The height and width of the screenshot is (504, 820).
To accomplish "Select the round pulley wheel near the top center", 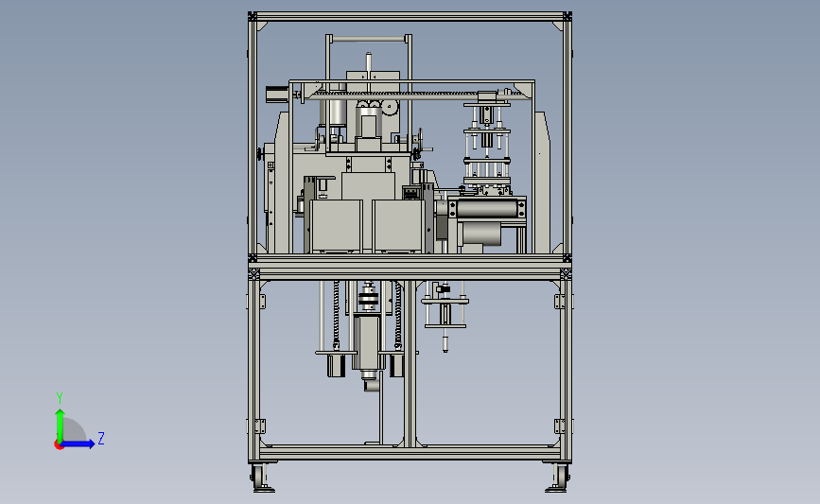I will (390, 108).
